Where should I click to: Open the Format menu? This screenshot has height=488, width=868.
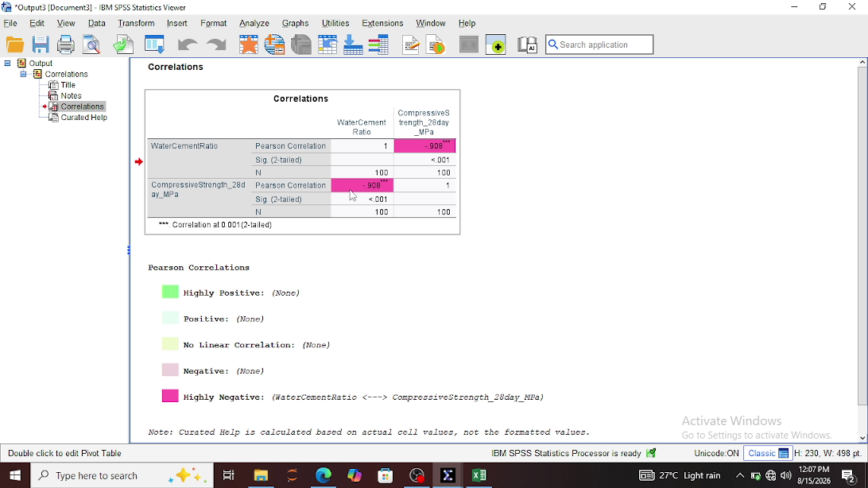pos(214,23)
